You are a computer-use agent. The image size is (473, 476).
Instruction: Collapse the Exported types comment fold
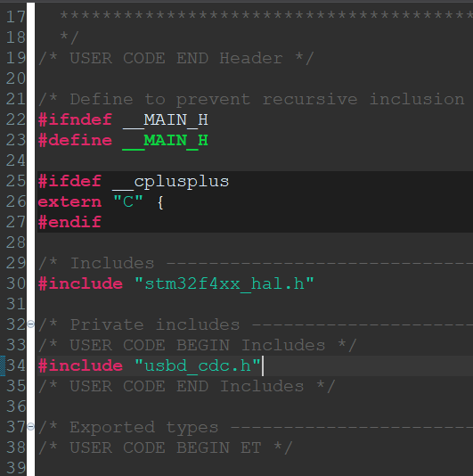tap(30, 427)
